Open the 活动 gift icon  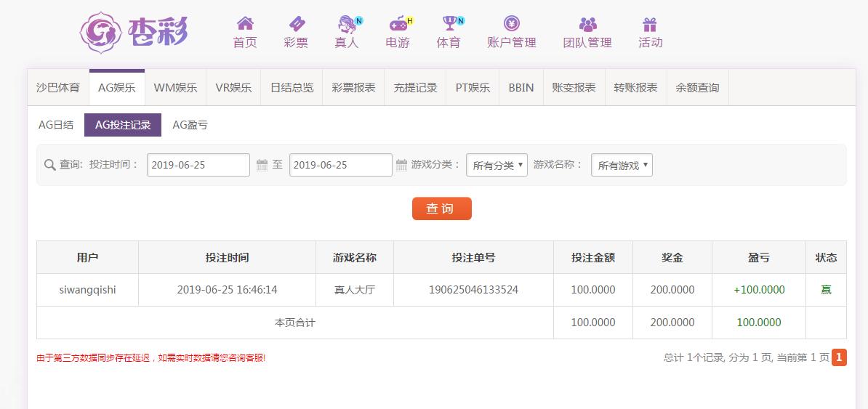(x=650, y=25)
